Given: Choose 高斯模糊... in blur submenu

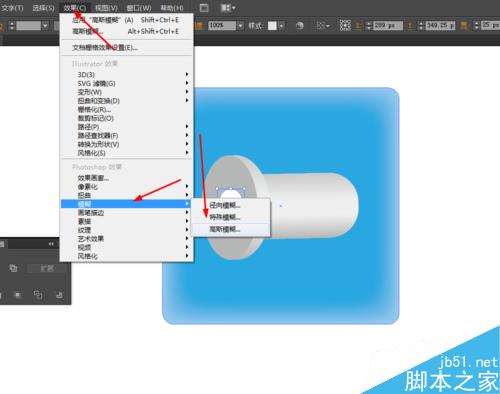Looking at the screenshot, I should 231,229.
